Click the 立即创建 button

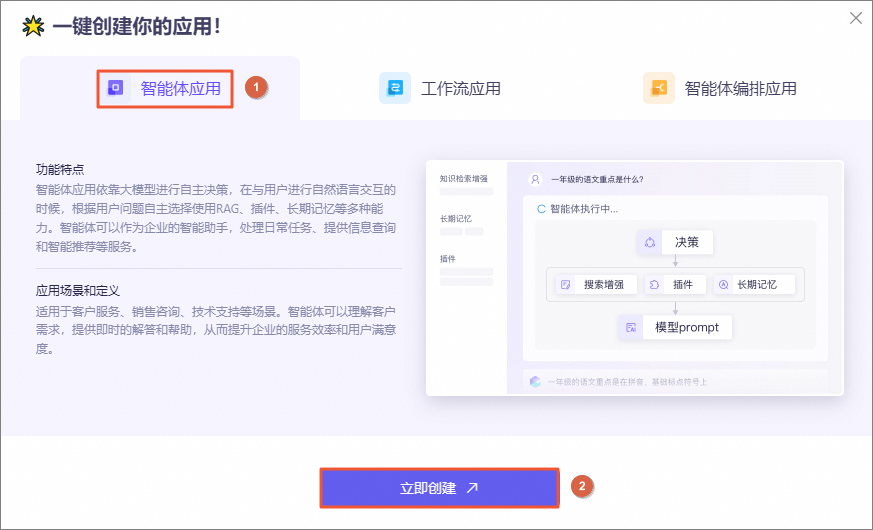(439, 488)
